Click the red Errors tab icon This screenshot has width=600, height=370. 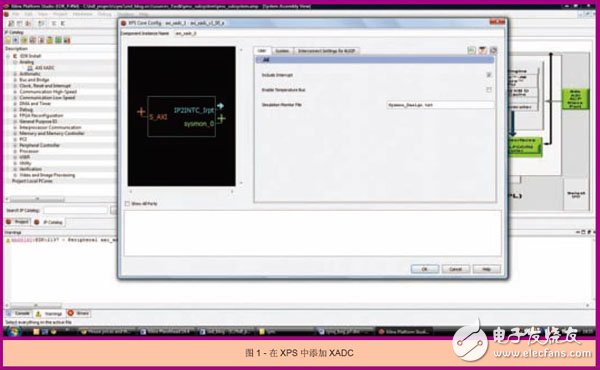pos(70,313)
